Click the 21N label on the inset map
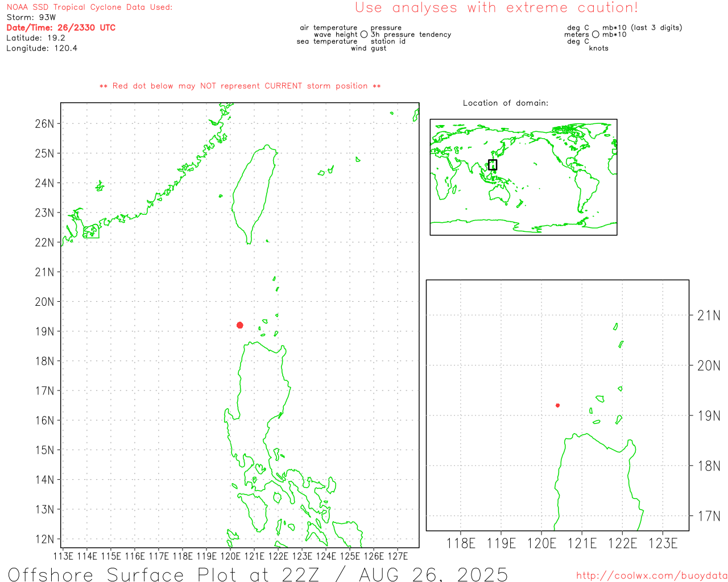The height and width of the screenshot is (582, 728). point(709,315)
